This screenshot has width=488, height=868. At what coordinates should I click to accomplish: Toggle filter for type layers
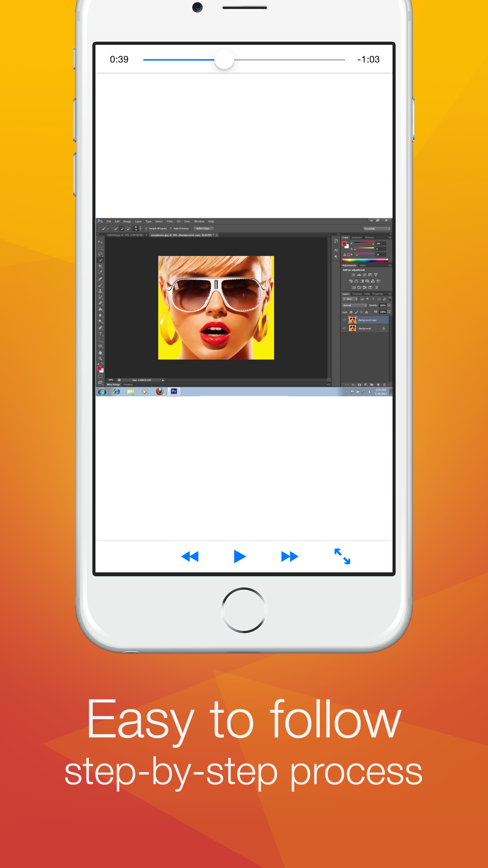pyautogui.click(x=373, y=299)
